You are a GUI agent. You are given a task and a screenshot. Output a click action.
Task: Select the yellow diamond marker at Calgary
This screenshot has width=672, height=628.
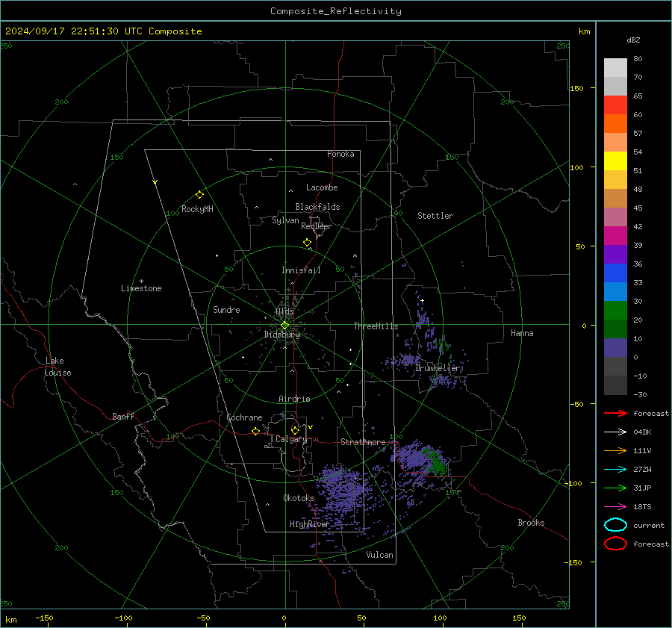click(x=295, y=430)
